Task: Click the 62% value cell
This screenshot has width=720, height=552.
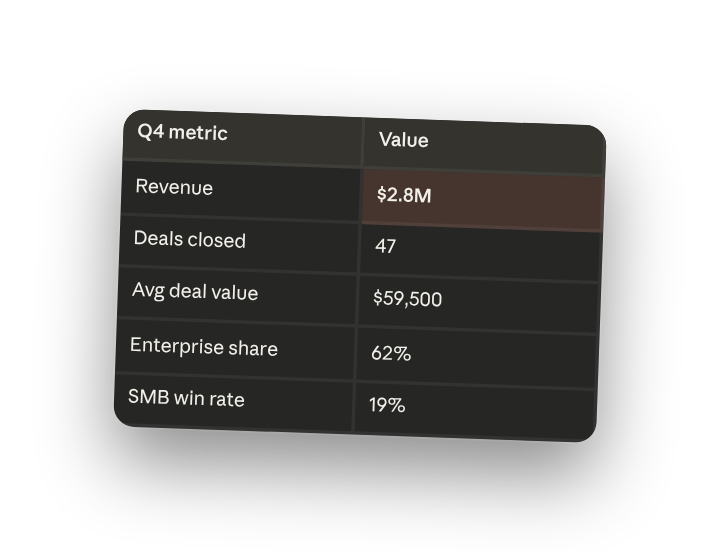Action: point(477,358)
